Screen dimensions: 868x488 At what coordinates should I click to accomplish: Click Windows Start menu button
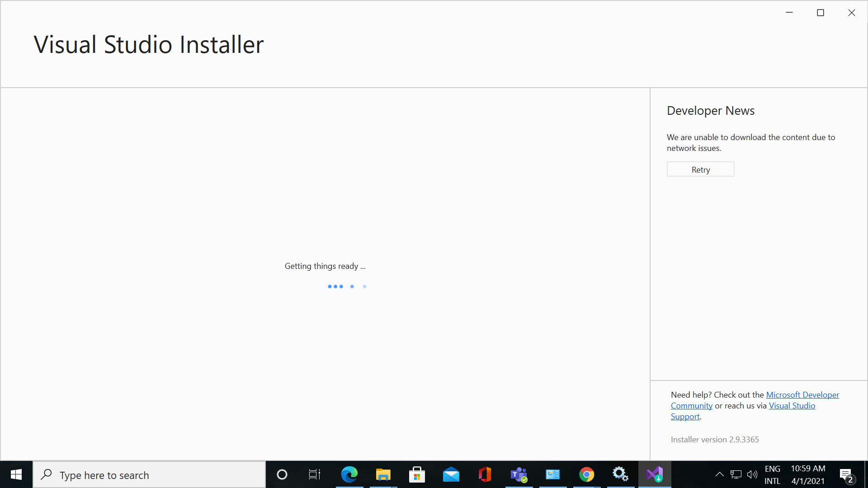tap(16, 475)
